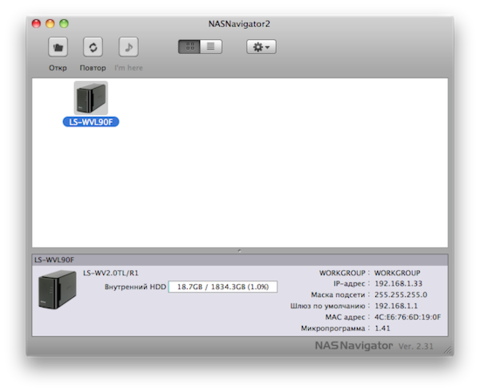This screenshot has width=480, height=392.
Task: Click the window resize grip corner
Action: coord(448,350)
